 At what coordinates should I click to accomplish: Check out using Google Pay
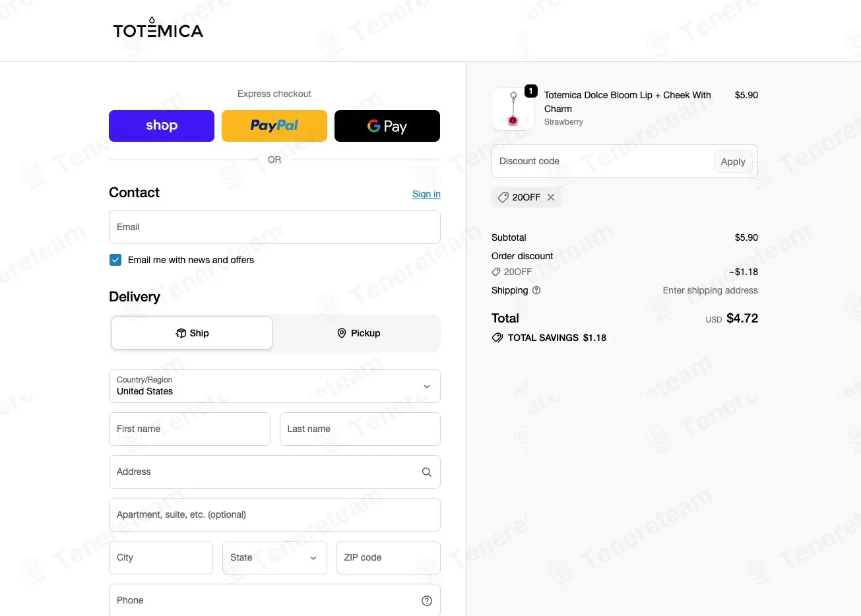coord(387,126)
